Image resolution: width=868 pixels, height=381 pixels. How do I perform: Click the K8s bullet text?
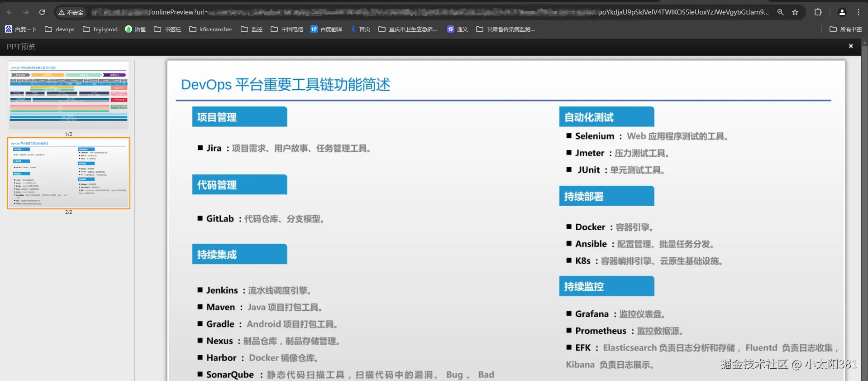[644, 261]
